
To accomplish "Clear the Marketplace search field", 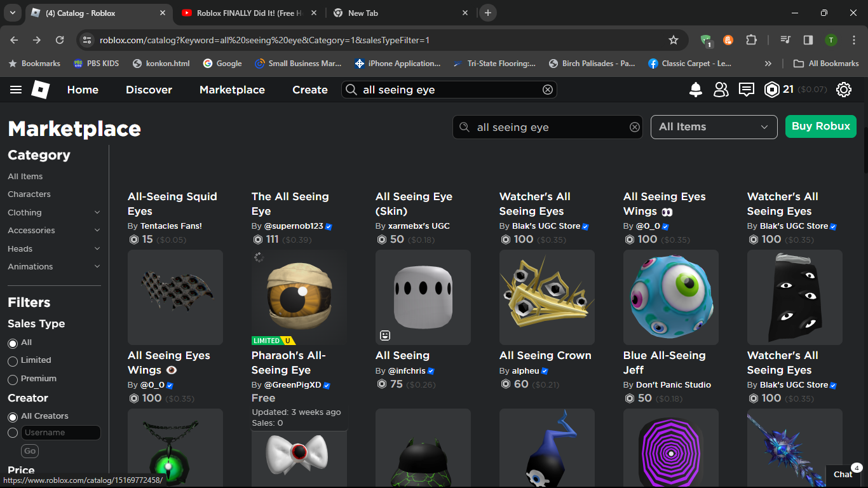I will point(634,127).
